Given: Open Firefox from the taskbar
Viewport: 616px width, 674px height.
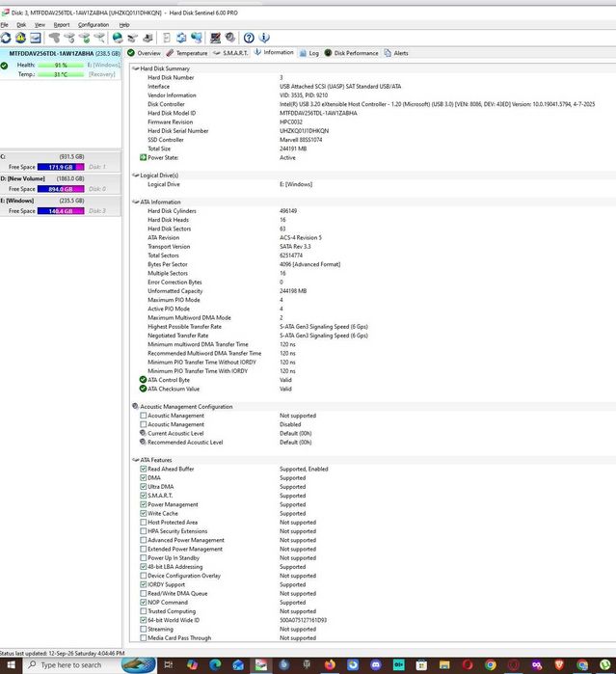Looking at the screenshot, I should [x=330, y=665].
